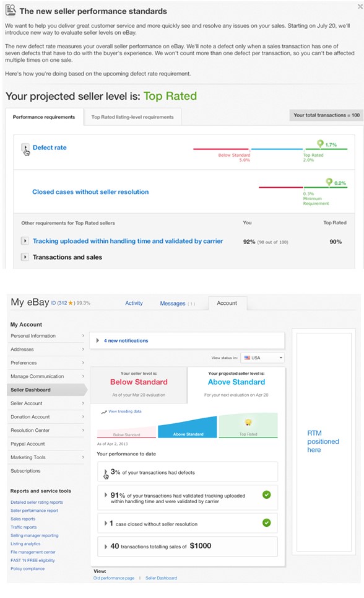Open Detailed seller rating reports
364x598 pixels.
[x=37, y=503]
